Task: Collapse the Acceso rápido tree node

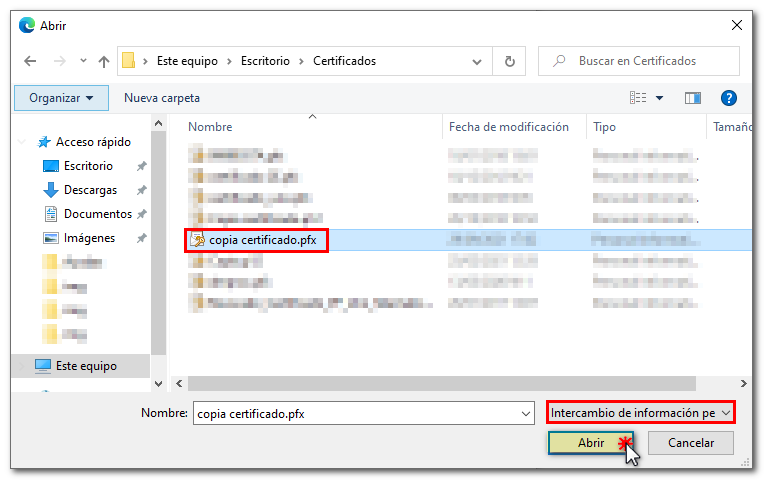Action: point(22,142)
